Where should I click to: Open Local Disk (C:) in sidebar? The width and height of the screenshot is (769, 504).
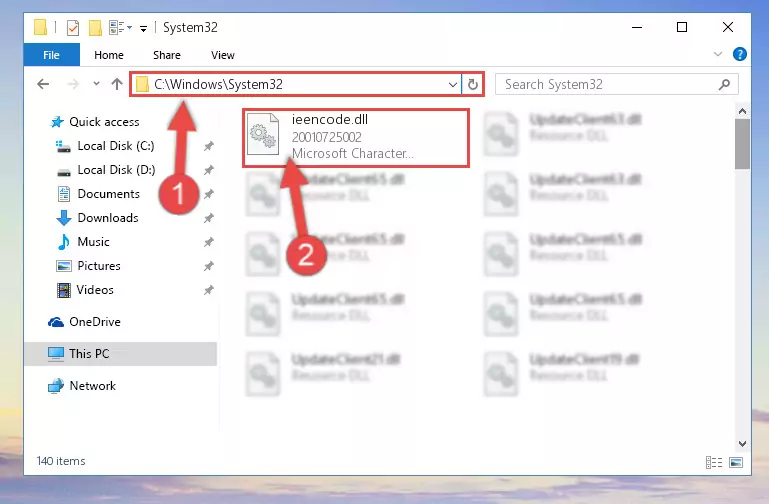coord(105,146)
